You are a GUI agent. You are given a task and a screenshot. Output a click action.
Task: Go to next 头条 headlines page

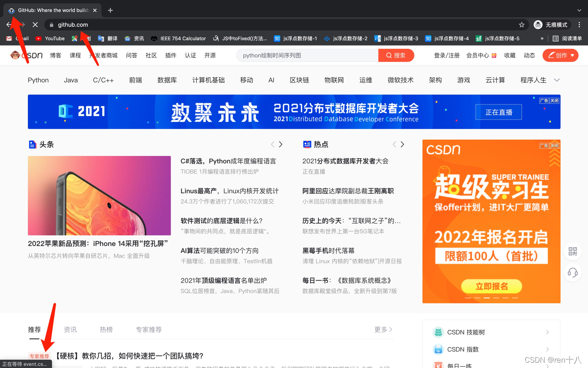click(281, 144)
